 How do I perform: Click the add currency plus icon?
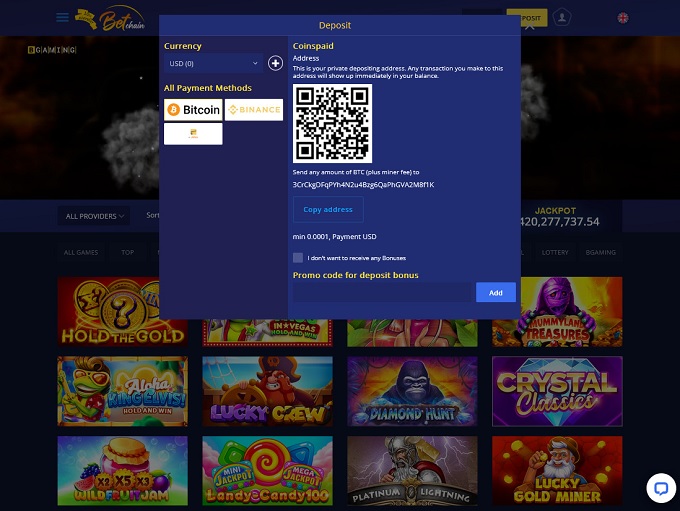click(x=275, y=63)
